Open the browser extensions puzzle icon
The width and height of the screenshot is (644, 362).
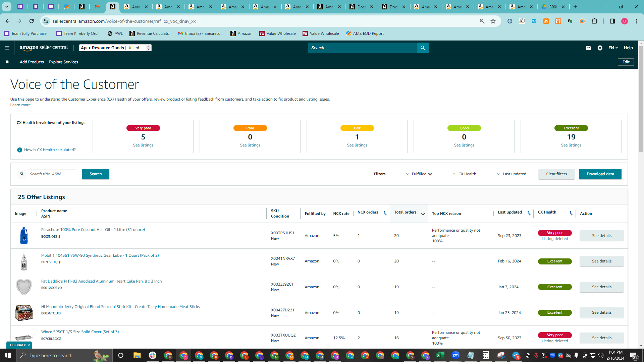click(x=594, y=21)
